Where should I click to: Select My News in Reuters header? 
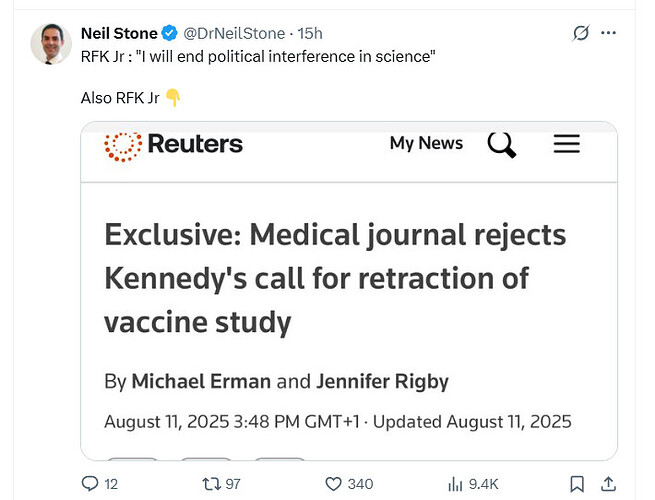coord(426,144)
